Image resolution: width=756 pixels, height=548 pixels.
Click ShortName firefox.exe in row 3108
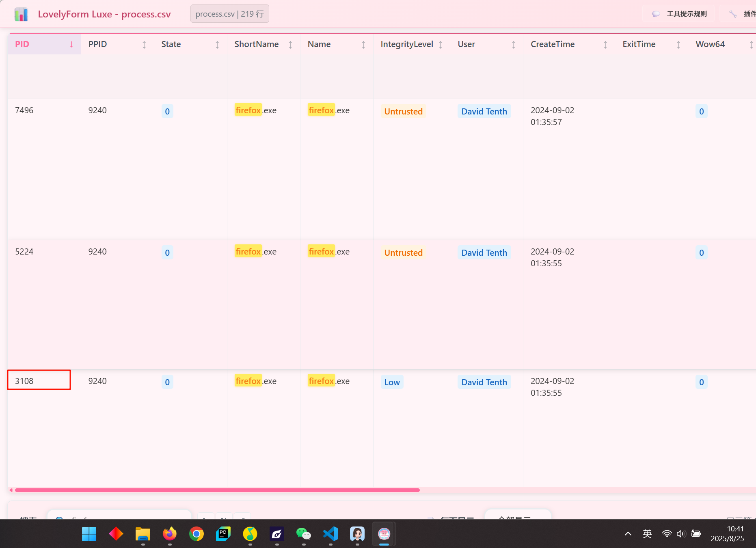(255, 381)
